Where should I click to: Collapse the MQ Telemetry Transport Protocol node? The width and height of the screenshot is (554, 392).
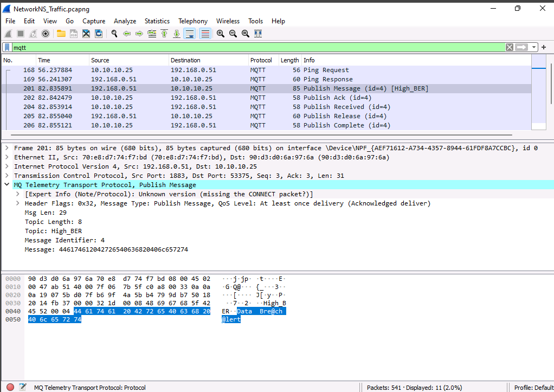[x=7, y=185]
